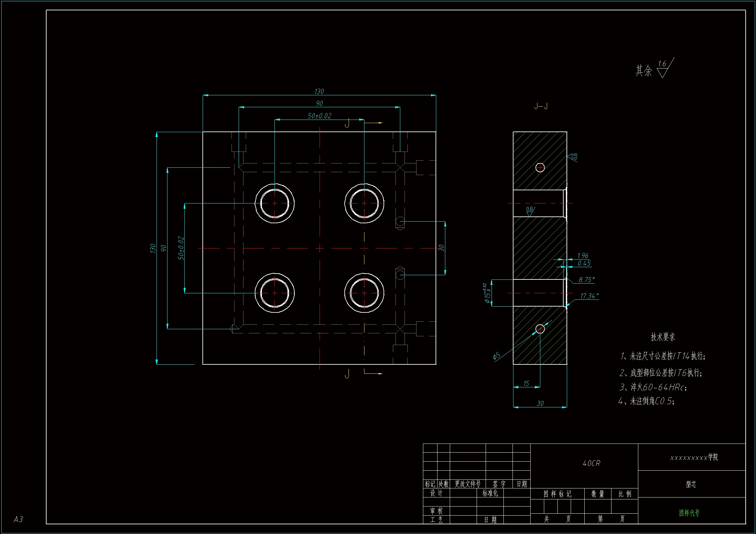Select the 型芯 part name cell
Screen dimensions: 756x534
click(x=691, y=484)
